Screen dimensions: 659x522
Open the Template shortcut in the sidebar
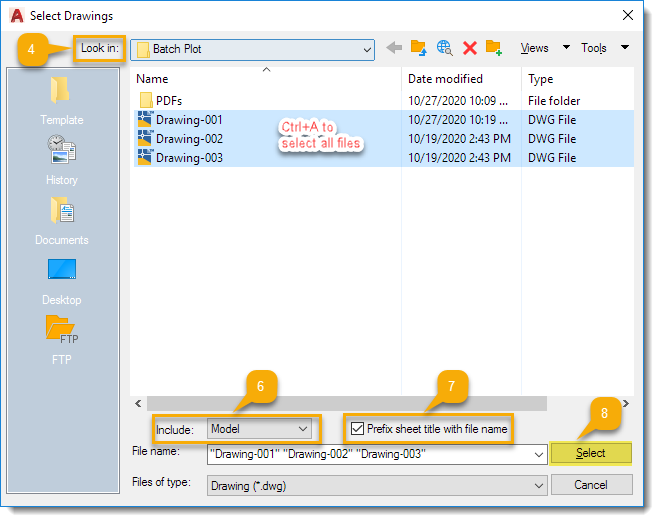coord(61,101)
